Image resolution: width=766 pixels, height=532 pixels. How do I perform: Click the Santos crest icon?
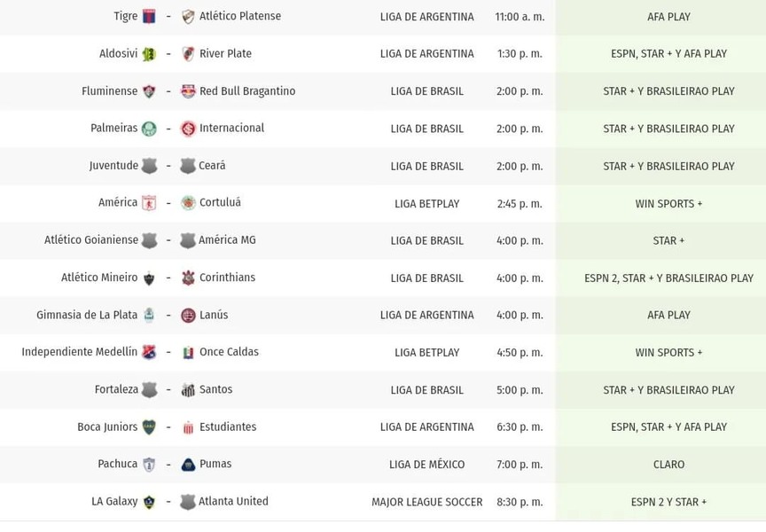(188, 390)
